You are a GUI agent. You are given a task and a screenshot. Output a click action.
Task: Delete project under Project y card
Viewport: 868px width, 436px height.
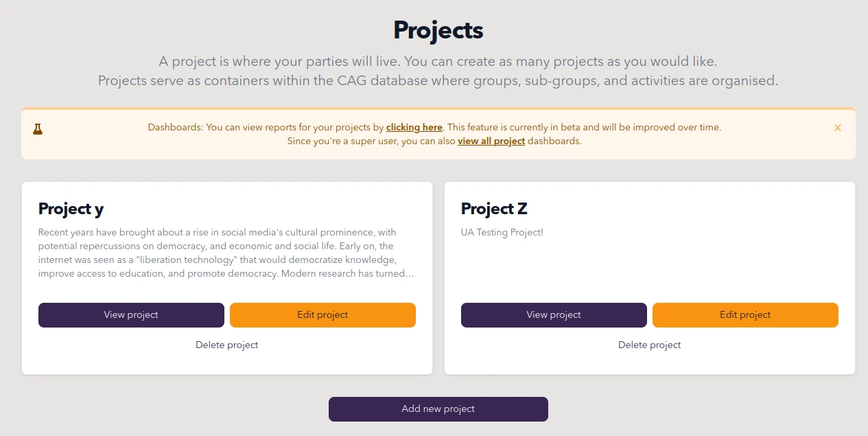(x=227, y=345)
